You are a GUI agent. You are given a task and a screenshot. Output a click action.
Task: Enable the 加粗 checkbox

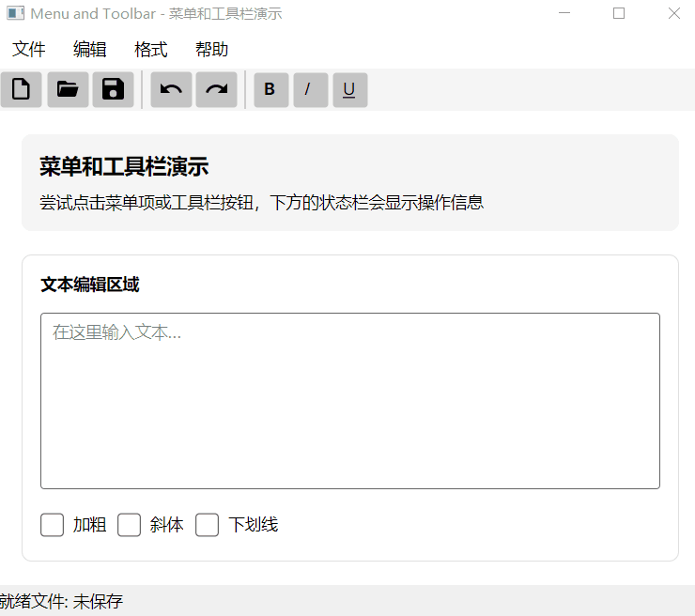pos(53,525)
